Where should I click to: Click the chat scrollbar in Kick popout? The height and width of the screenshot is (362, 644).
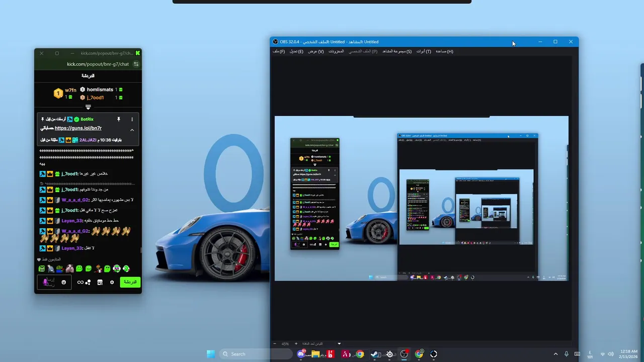pyautogui.click(x=140, y=249)
